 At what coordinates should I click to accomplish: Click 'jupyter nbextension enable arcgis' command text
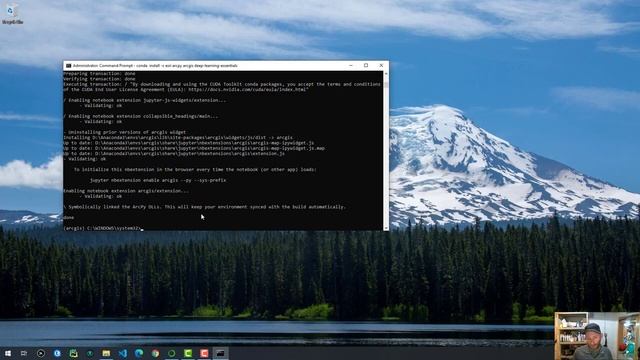(x=158, y=180)
